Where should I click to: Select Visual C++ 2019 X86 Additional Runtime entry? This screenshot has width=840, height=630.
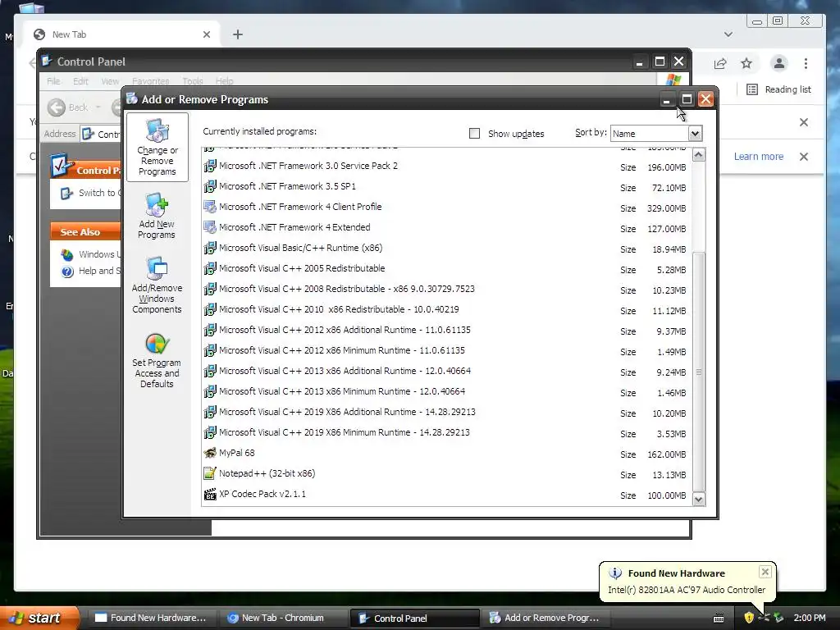pyautogui.click(x=447, y=413)
